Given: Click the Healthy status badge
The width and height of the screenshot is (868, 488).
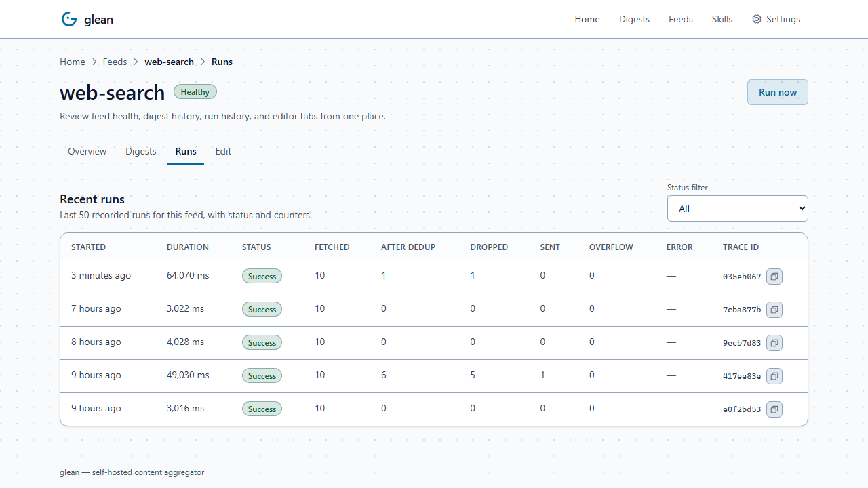Looking at the screenshot, I should pos(195,92).
